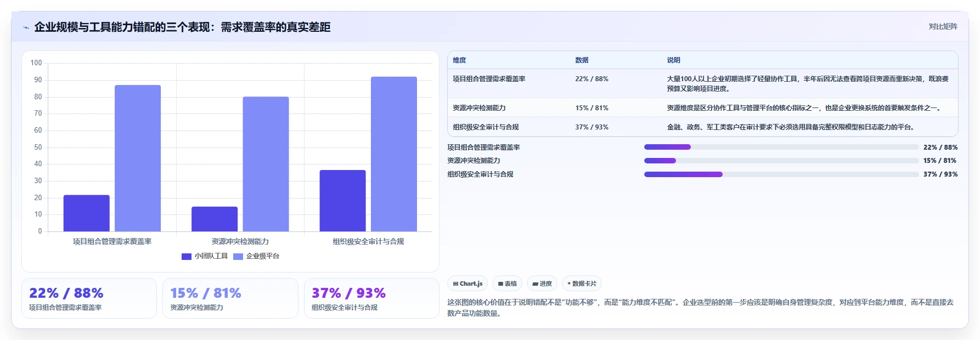Click the 说明 table column header

coord(673,60)
